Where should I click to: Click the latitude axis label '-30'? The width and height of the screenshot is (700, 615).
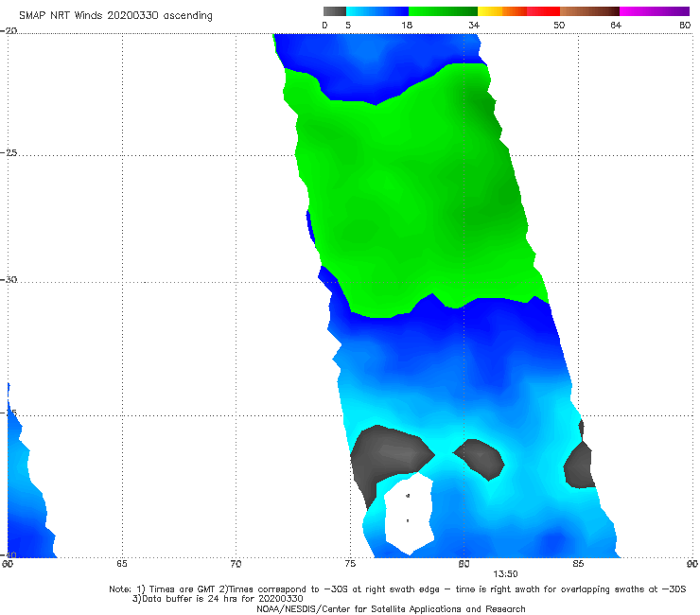(9, 279)
